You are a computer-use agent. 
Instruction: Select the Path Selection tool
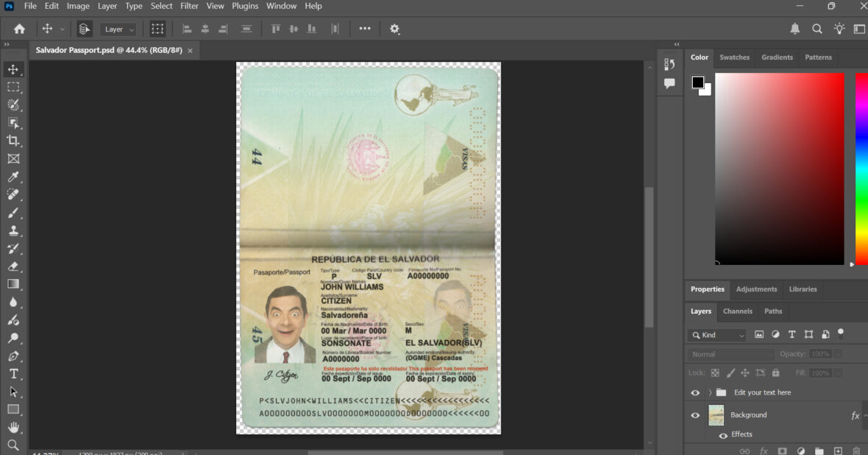(x=13, y=392)
